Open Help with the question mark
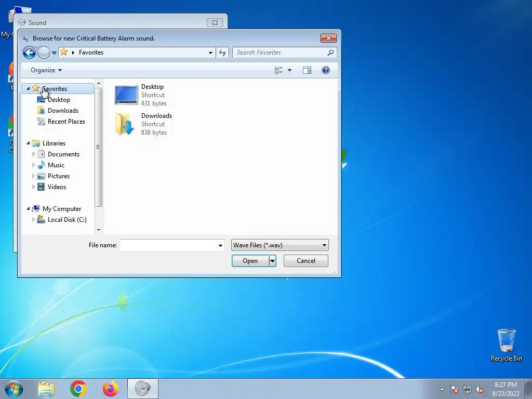Viewport: 532px width, 399px height. pos(326,70)
